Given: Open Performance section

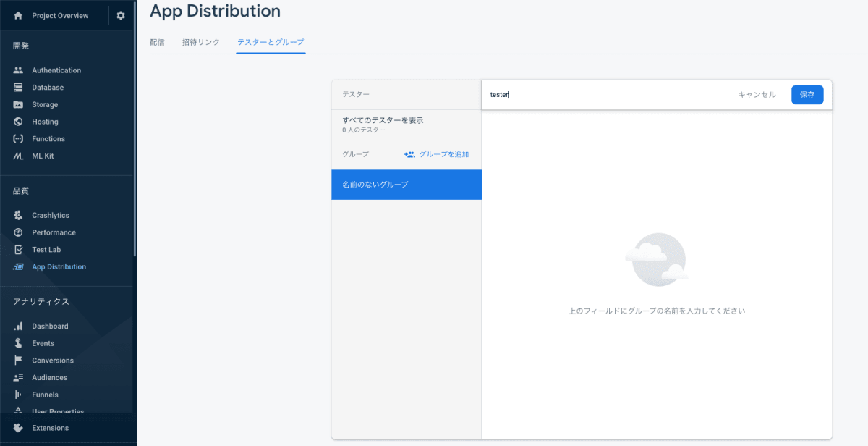Looking at the screenshot, I should point(54,232).
